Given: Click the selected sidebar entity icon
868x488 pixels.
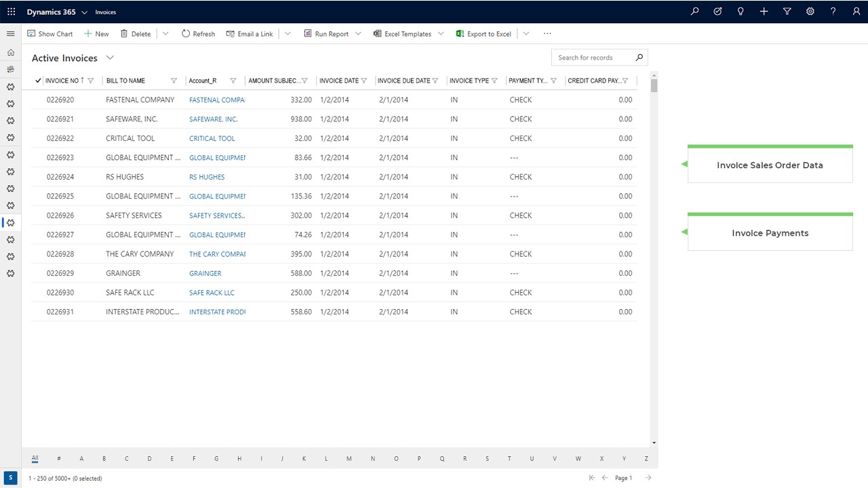Looking at the screenshot, I should pyautogui.click(x=10, y=222).
